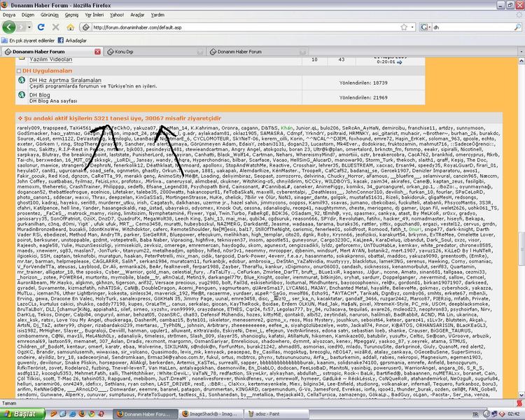This screenshot has height=420, width=525.
Task: Click the active users header link
Action: [x=122, y=118]
